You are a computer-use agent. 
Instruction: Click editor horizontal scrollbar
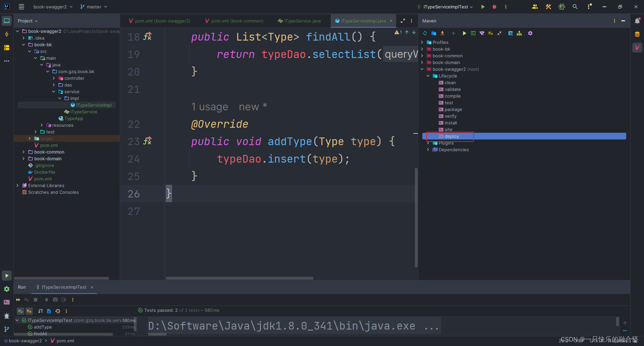click(239, 278)
